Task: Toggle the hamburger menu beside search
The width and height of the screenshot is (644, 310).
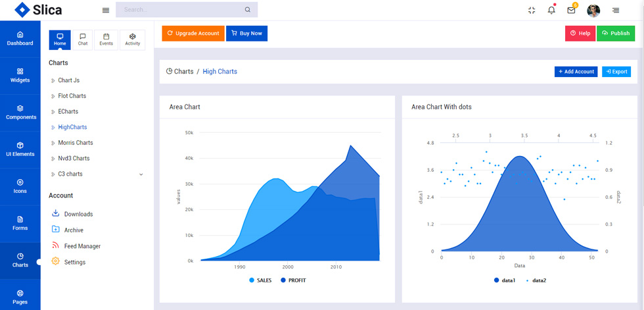Action: pos(106,10)
